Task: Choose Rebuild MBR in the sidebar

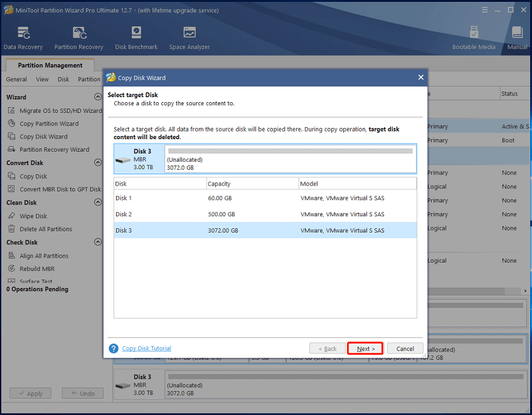Action: tap(37, 268)
